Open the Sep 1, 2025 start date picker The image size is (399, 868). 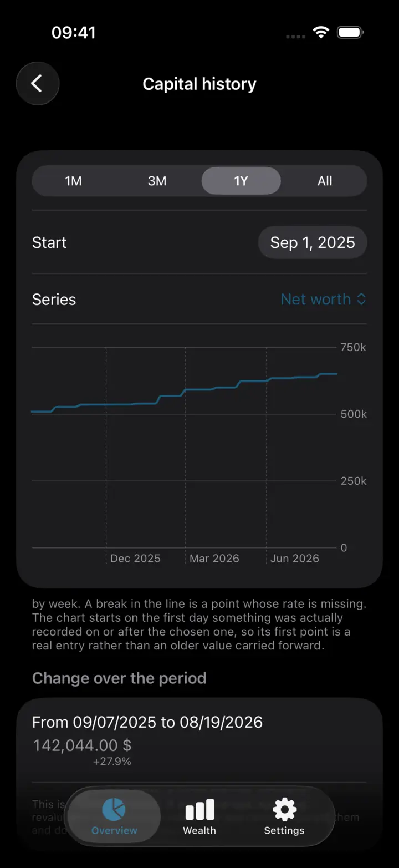(313, 242)
